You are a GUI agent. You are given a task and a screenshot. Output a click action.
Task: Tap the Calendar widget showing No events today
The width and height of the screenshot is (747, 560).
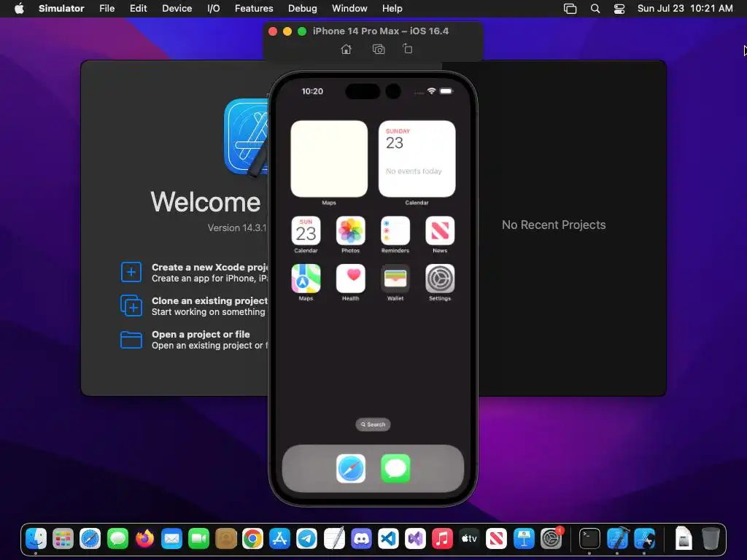(x=417, y=158)
